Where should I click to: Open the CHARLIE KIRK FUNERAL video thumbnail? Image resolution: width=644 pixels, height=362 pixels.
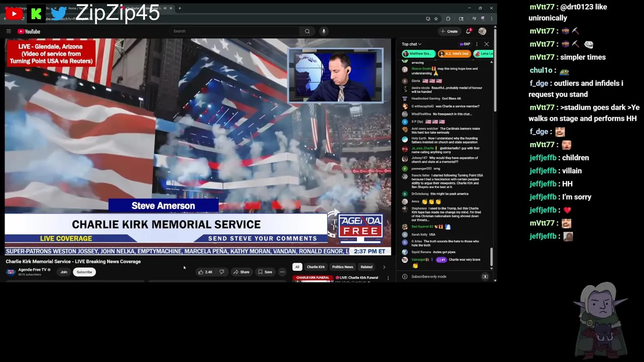click(x=313, y=279)
